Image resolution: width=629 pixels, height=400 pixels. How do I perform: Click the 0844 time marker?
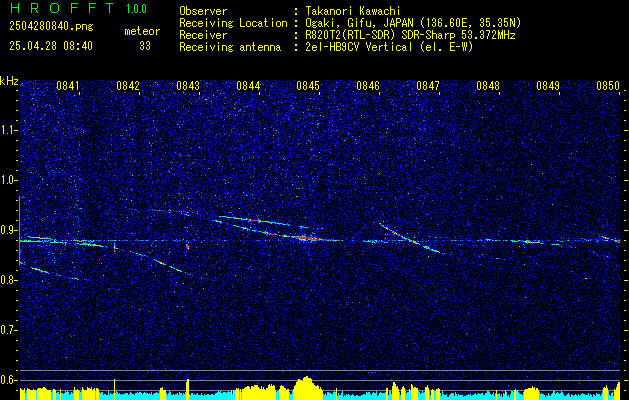coord(248,85)
